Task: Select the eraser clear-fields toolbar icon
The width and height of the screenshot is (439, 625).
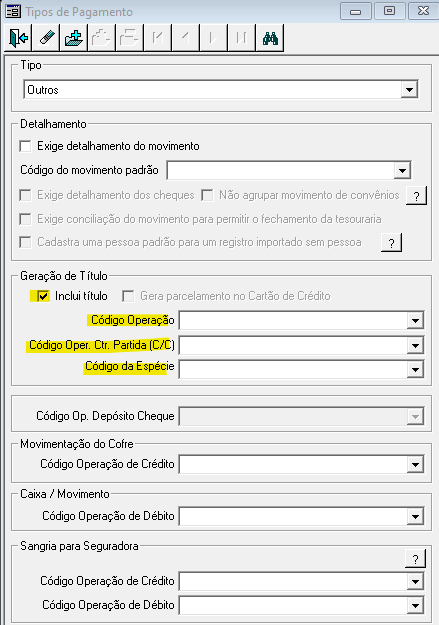Action: (46, 38)
